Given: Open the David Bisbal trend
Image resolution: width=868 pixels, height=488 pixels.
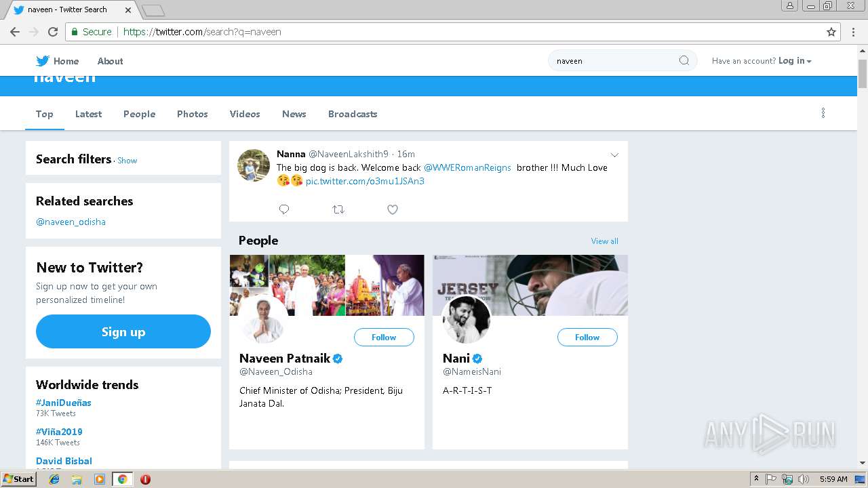Looking at the screenshot, I should (64, 461).
